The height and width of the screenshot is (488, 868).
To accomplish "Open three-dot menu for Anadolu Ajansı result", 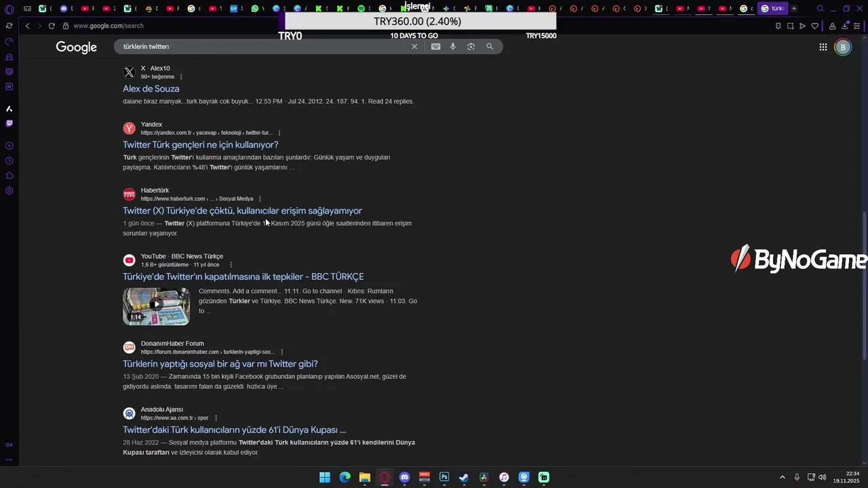I will 216,418.
